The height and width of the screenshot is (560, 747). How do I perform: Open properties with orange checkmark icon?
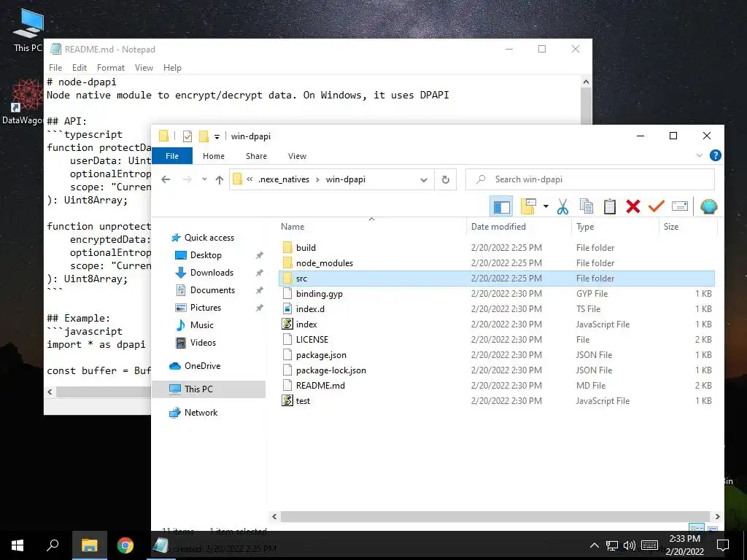[x=657, y=206]
